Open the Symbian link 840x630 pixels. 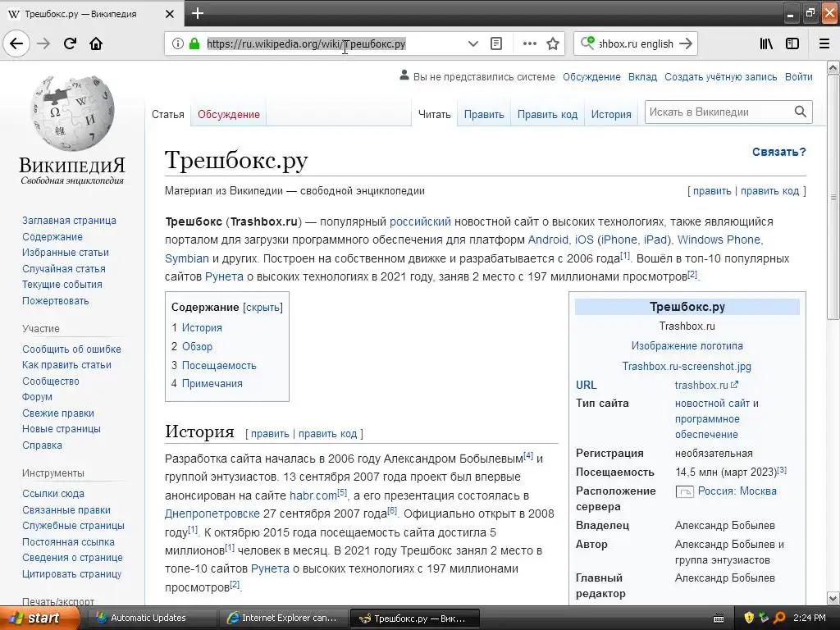coord(186,258)
